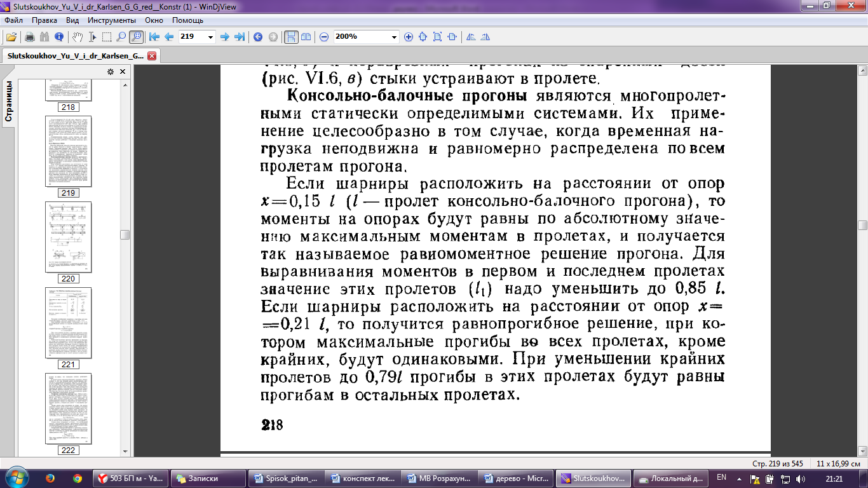Viewport: 868px width, 488px height.
Task: Open the page number dropdown showing 219
Action: point(210,37)
